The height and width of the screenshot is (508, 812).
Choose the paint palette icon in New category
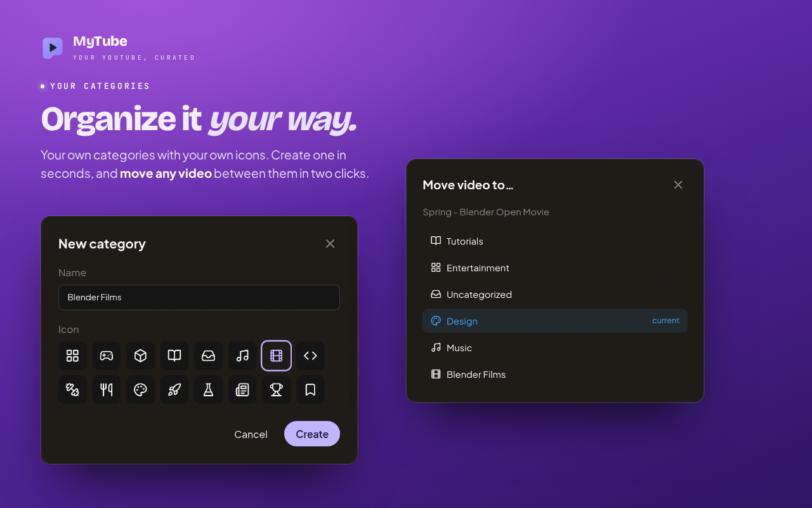coord(140,390)
